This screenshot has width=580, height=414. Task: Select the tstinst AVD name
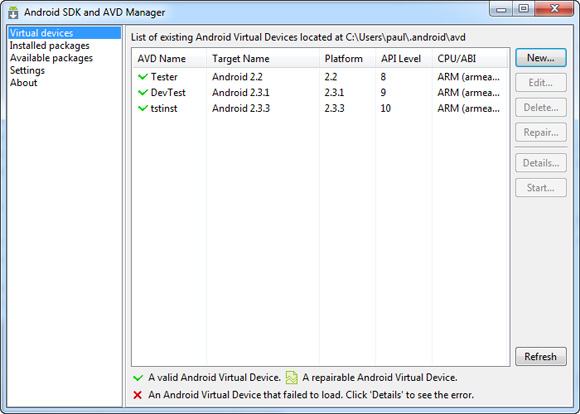point(164,108)
